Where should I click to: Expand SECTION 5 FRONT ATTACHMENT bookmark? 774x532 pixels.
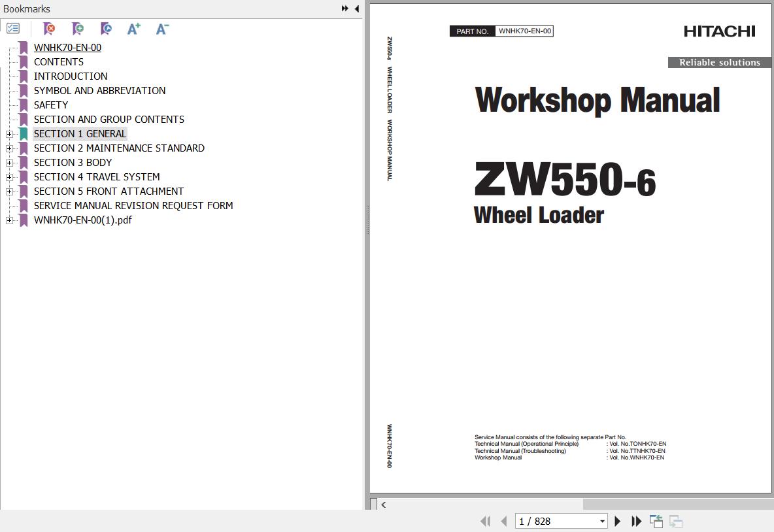[9, 191]
